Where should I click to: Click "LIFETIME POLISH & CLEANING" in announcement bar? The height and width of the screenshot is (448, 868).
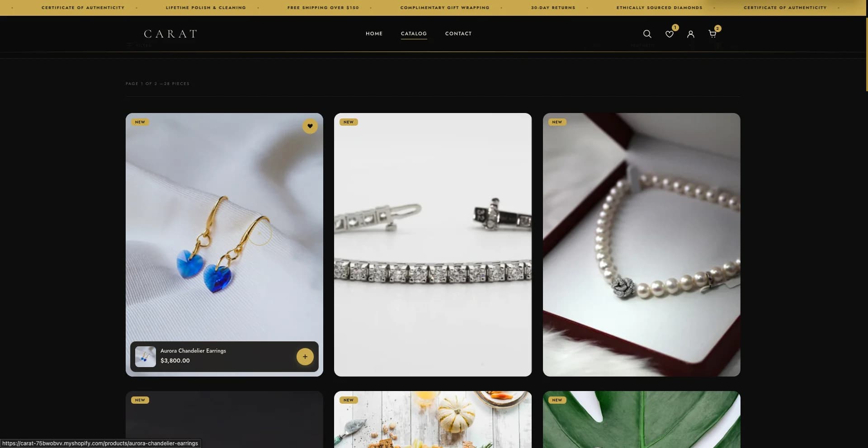click(x=206, y=8)
